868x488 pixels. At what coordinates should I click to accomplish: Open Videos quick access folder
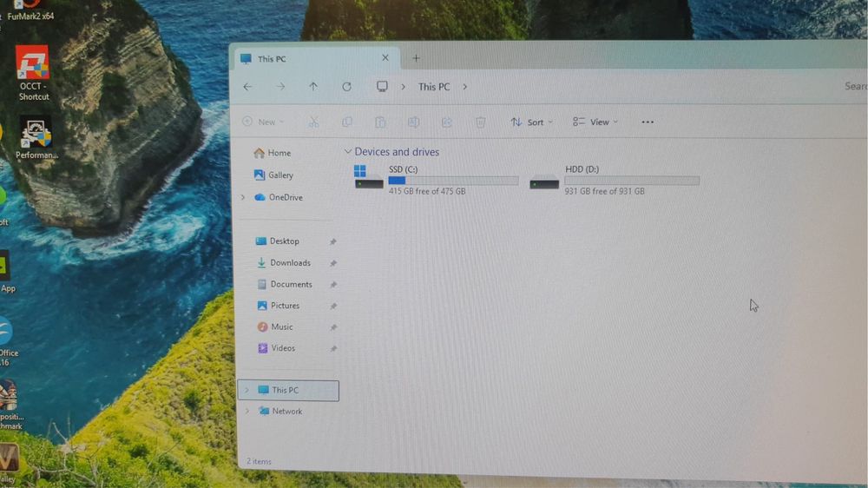coord(276,348)
